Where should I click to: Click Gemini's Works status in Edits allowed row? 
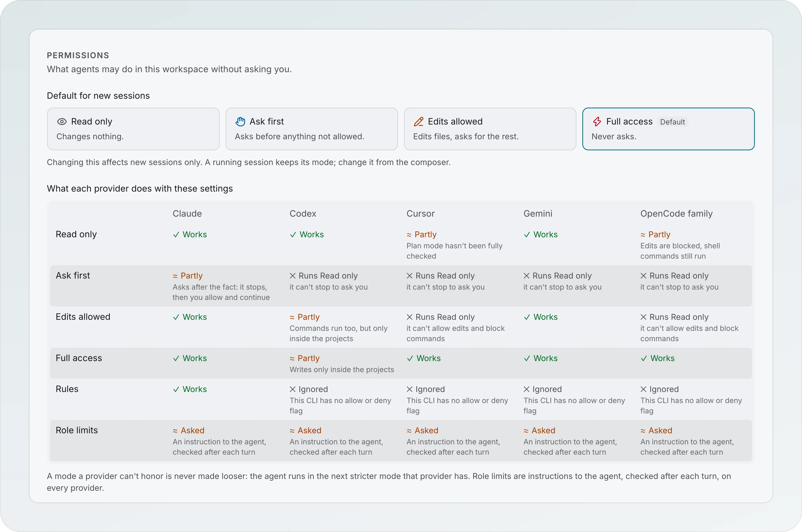540,317
